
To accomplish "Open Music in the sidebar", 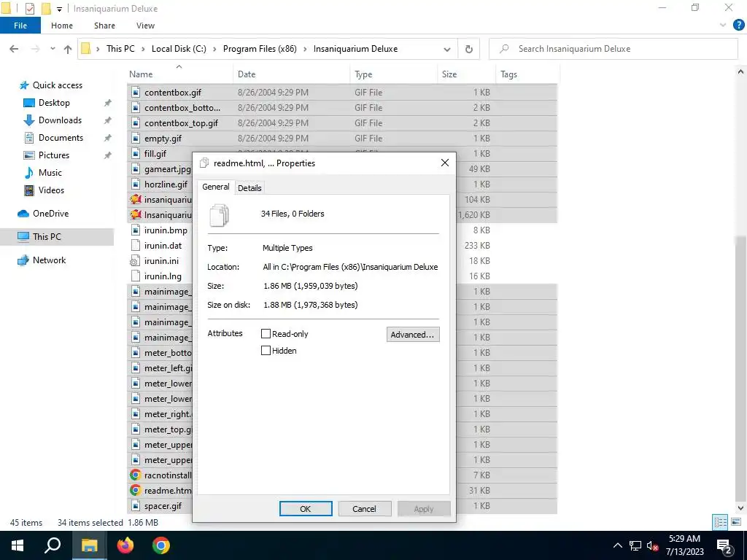I will click(x=50, y=172).
